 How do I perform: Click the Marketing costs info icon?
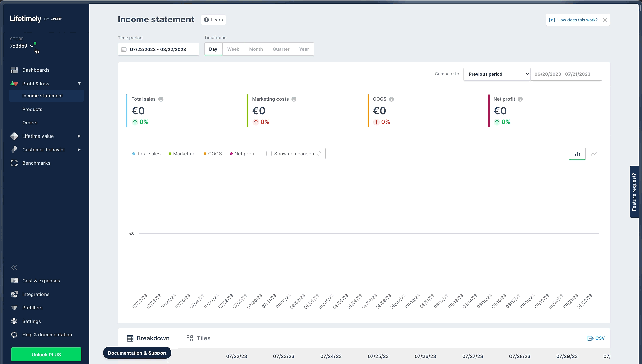point(294,99)
